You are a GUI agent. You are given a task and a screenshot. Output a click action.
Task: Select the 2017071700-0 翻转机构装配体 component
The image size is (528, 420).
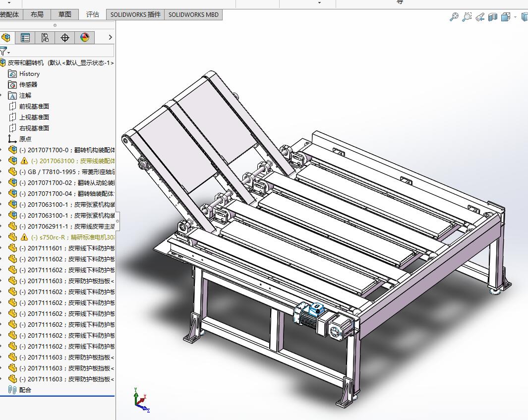pyautogui.click(x=61, y=150)
